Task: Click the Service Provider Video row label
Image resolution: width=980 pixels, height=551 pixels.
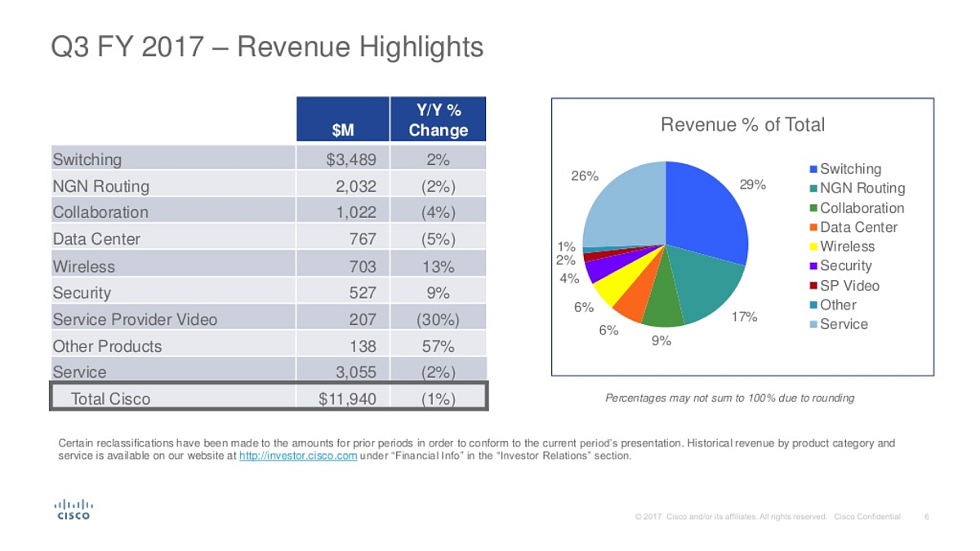Action: click(x=135, y=319)
